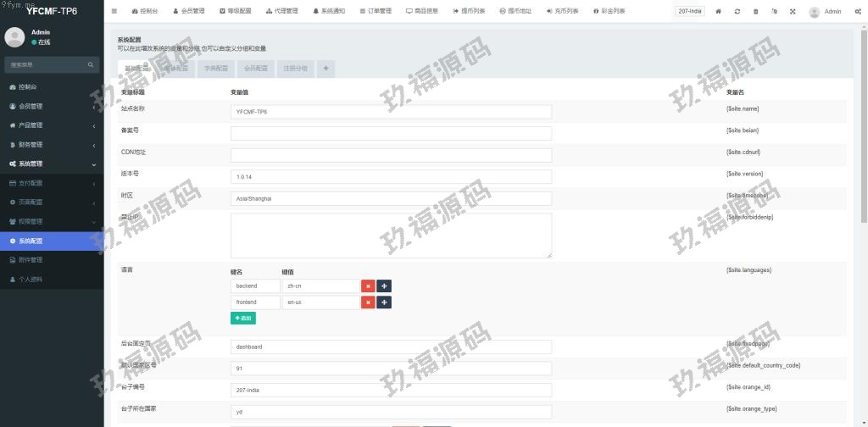Toggle the sidebar hamburger menu icon
Viewport: 868px width, 427px height.
pyautogui.click(x=114, y=11)
